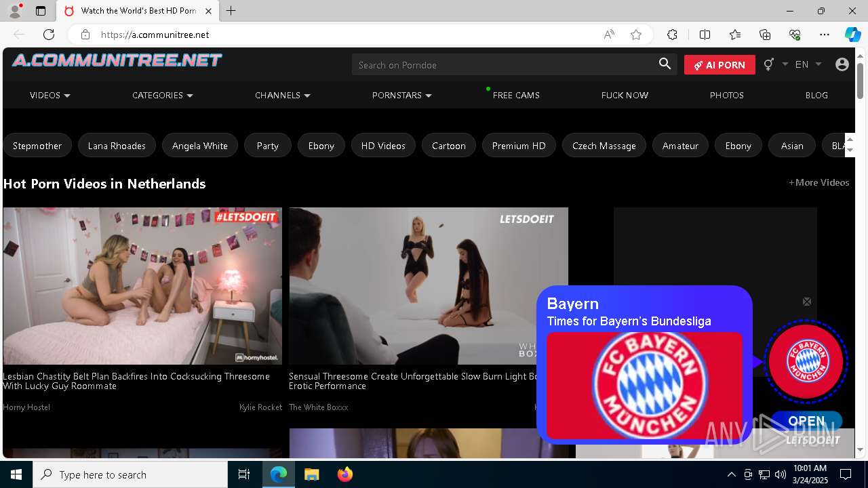Expand the orientation dropdown arrow
868x488 pixels.
pos(785,64)
